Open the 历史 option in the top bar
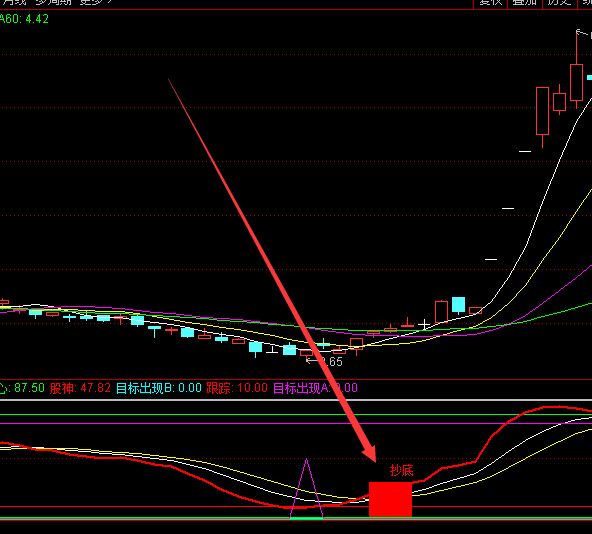The height and width of the screenshot is (534, 592). tap(560, 2)
